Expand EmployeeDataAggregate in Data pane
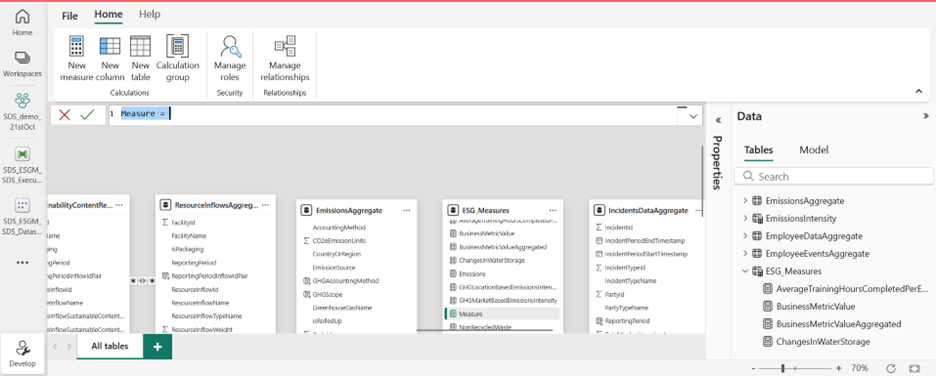936x376 pixels. [x=745, y=236]
